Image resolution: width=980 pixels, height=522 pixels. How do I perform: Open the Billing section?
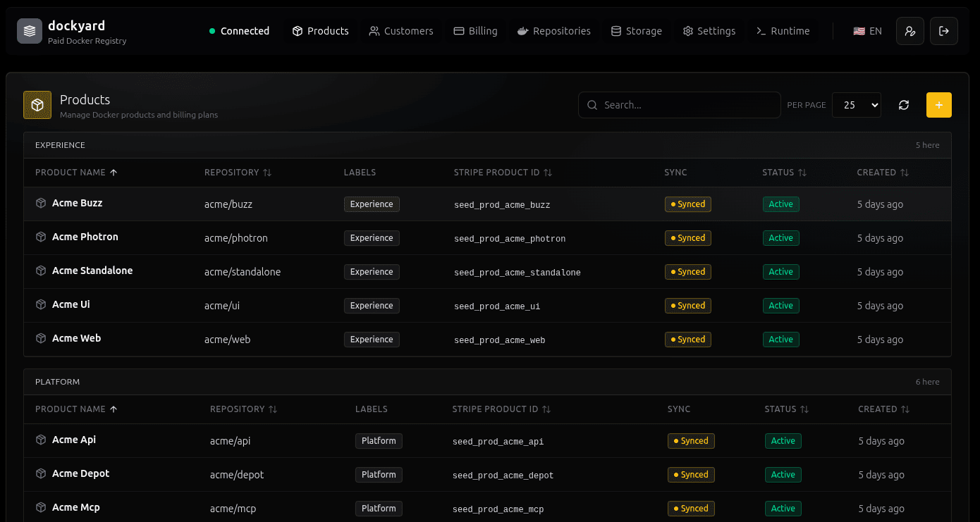(x=475, y=31)
